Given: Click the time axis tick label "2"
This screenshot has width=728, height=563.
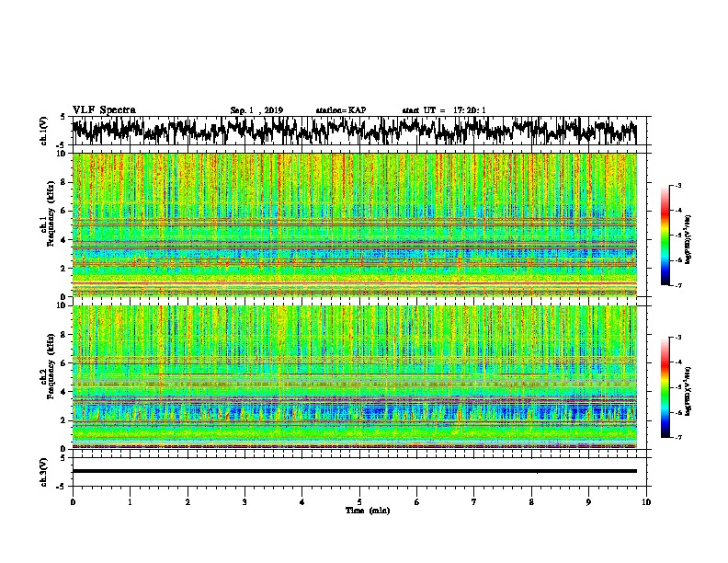Looking at the screenshot, I should pyautogui.click(x=188, y=501).
